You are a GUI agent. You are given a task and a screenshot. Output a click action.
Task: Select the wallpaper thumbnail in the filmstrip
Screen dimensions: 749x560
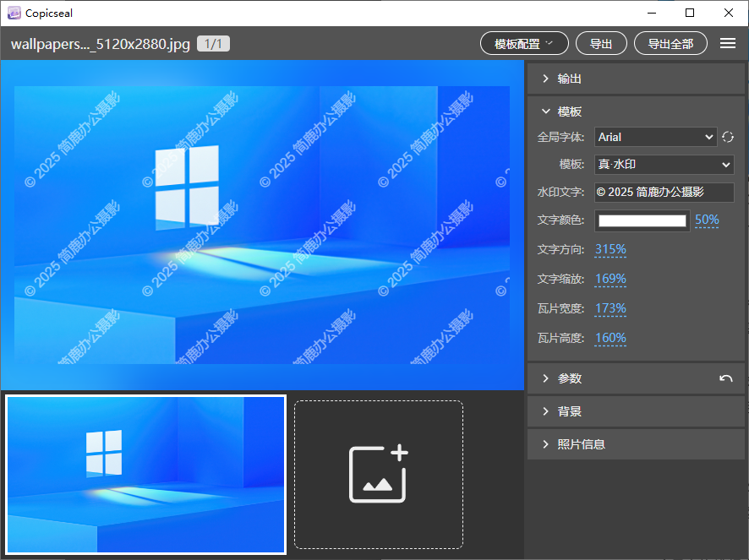click(x=146, y=474)
